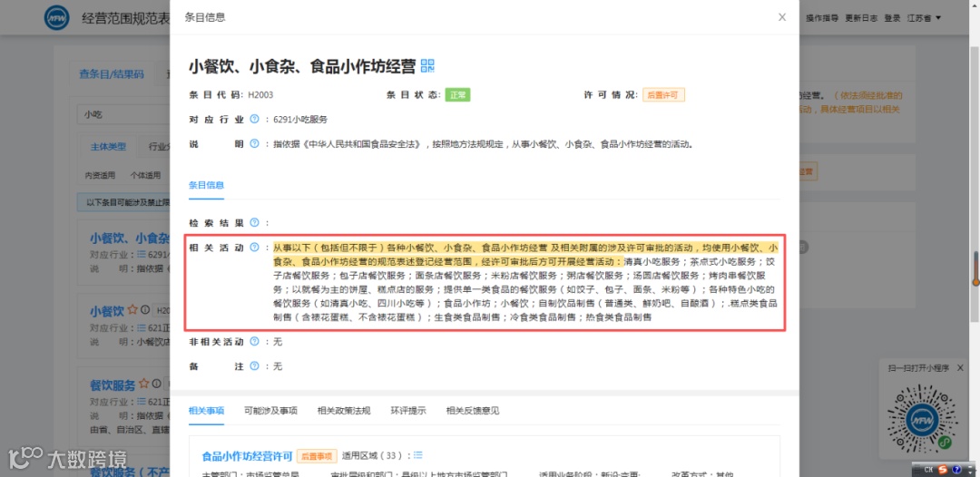This screenshot has width=980, height=477.
Task: Open the QR code icon beside the item title
Action: 427,65
